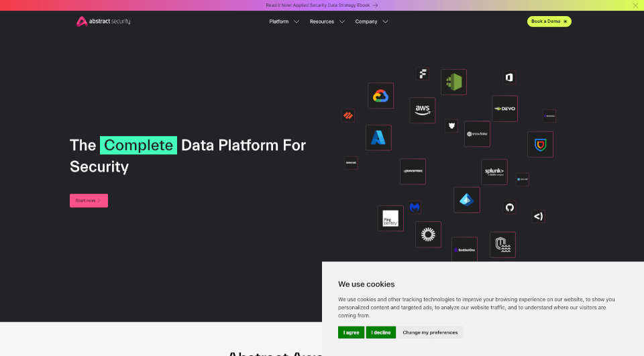Select the angle-bracket logo tile
The image size is (644, 356).
[539, 217]
